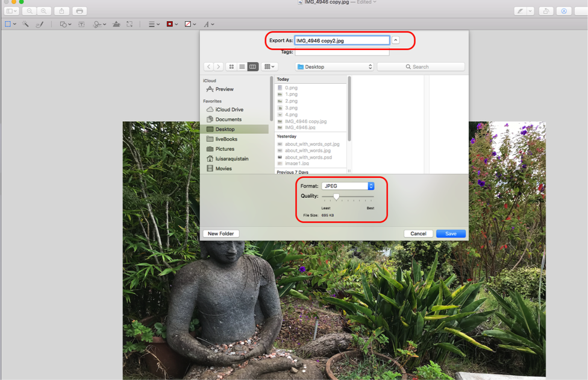Select the Sketch drawing tool
This screenshot has height=380, width=588.
coord(39,24)
